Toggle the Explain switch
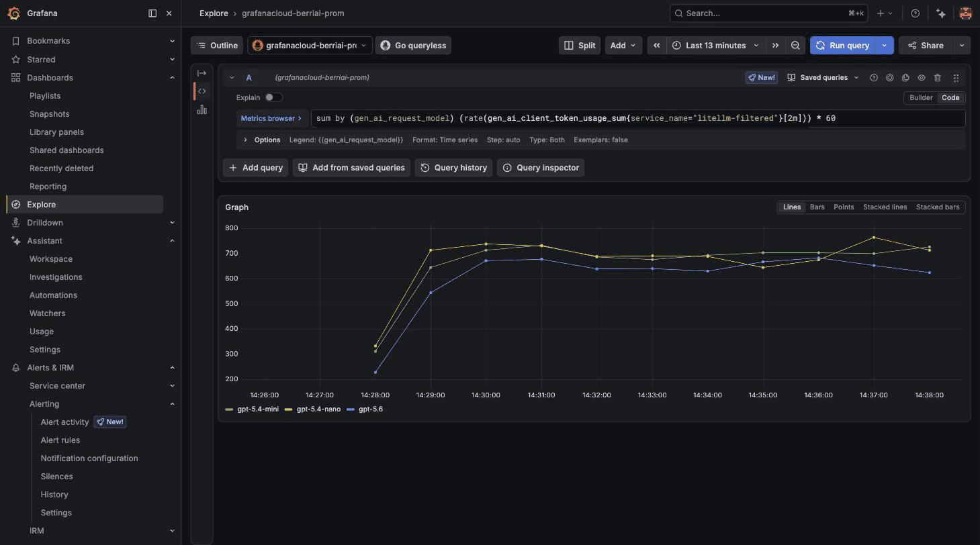This screenshot has width=980, height=545. [273, 97]
